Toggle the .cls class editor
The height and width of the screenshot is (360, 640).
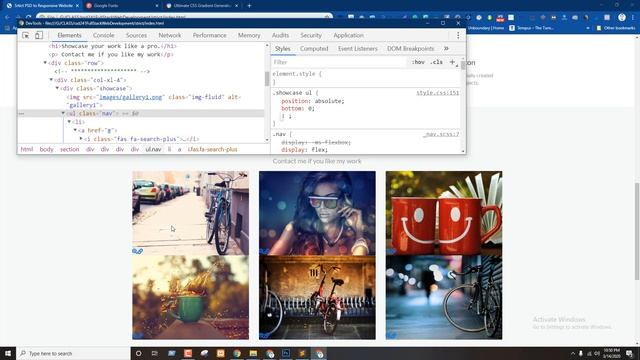click(436, 62)
